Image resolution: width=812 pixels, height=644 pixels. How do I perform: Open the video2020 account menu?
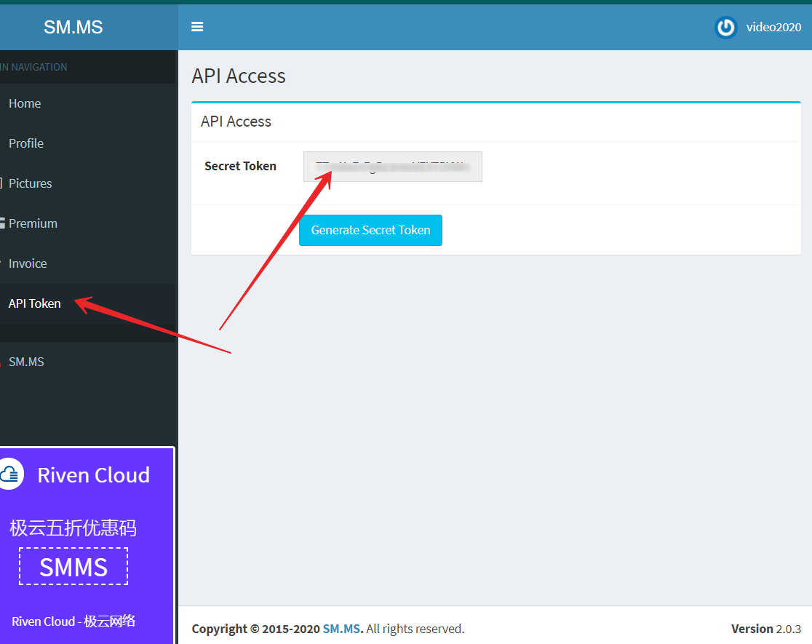(x=757, y=28)
